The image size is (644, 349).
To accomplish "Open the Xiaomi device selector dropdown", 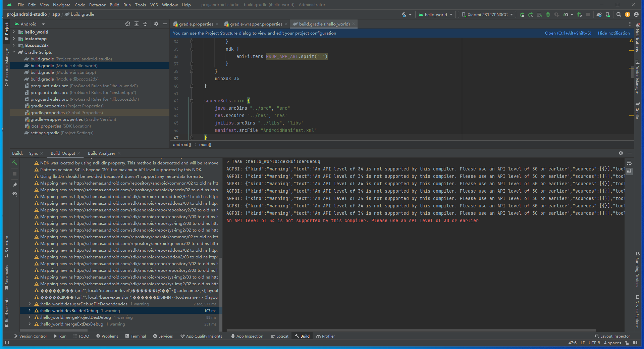I will pos(487,14).
